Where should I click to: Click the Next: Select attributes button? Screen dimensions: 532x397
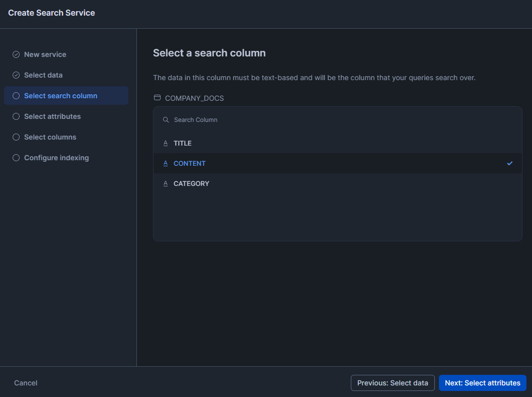482,382
